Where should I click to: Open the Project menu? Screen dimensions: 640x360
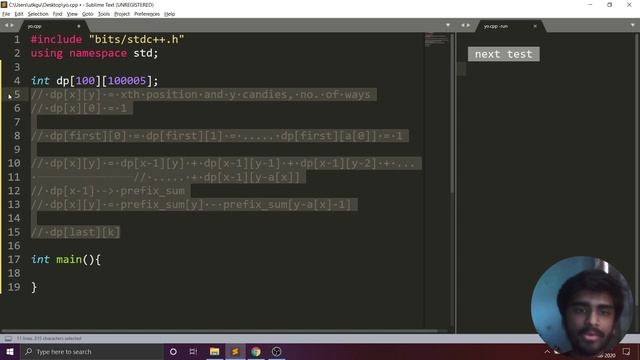point(122,14)
